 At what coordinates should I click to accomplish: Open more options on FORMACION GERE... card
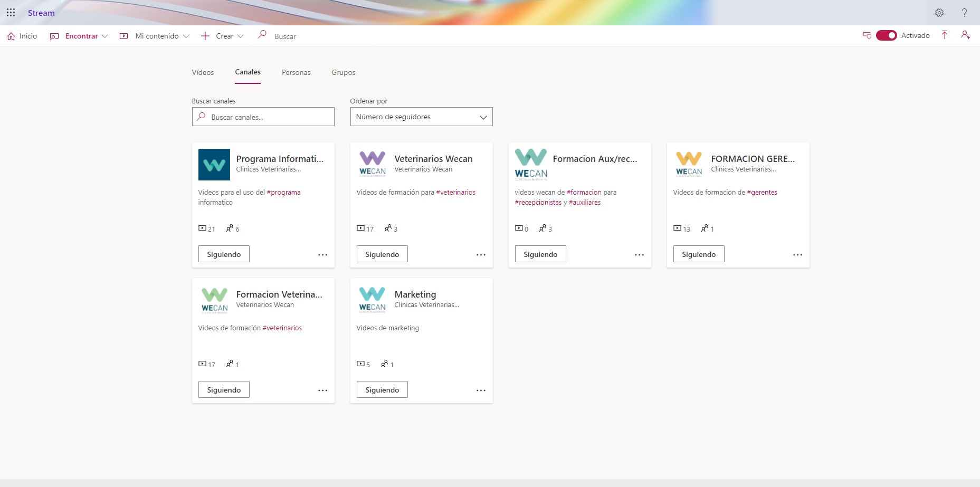point(797,255)
